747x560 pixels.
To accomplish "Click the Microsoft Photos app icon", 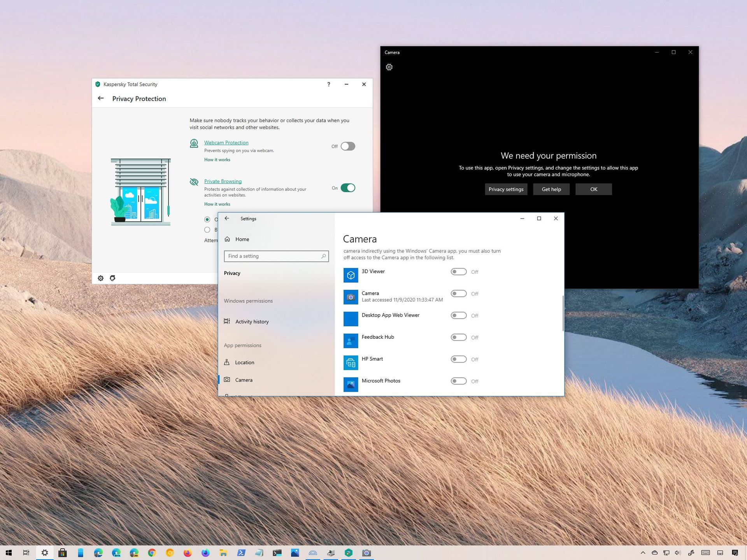I will 351,385.
